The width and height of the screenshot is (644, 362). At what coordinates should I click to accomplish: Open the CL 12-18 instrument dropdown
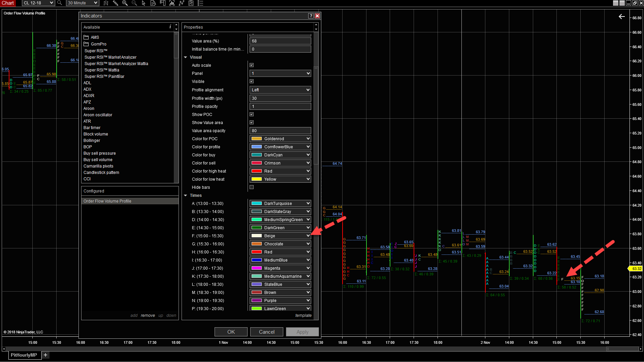pyautogui.click(x=38, y=3)
